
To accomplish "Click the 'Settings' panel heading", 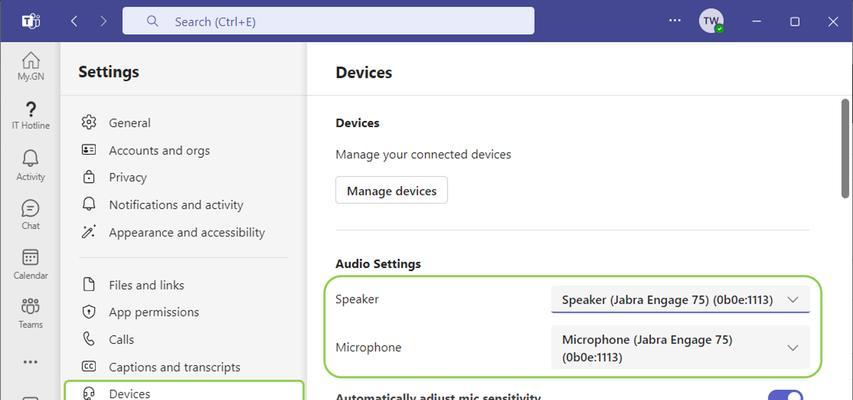I will 108,72.
